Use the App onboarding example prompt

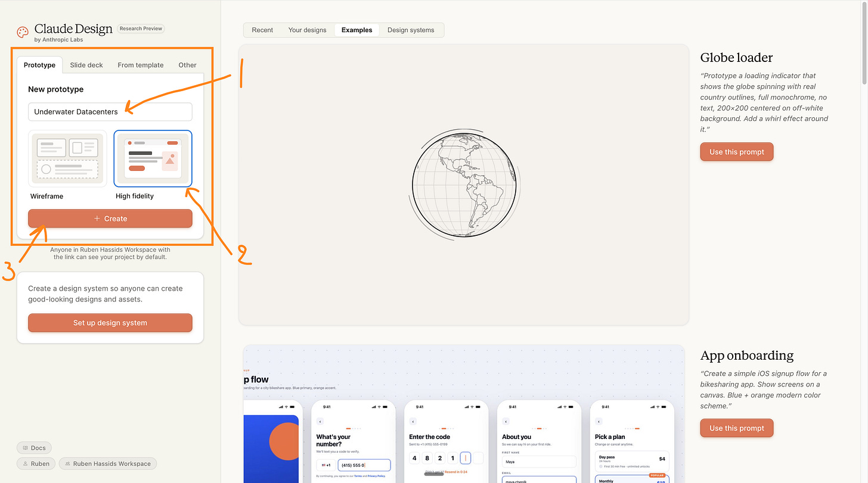pos(737,428)
